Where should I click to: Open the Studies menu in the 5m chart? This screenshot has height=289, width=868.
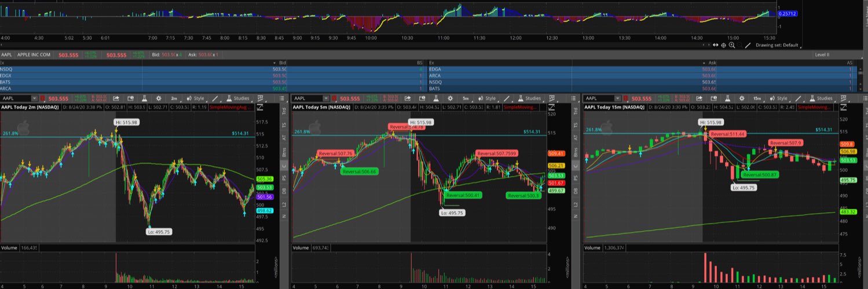point(530,98)
